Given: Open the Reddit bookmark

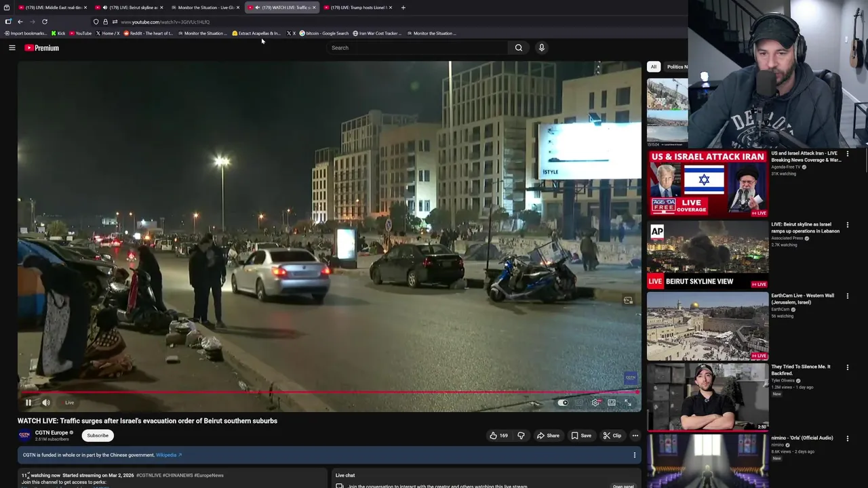Looking at the screenshot, I should coord(149,33).
